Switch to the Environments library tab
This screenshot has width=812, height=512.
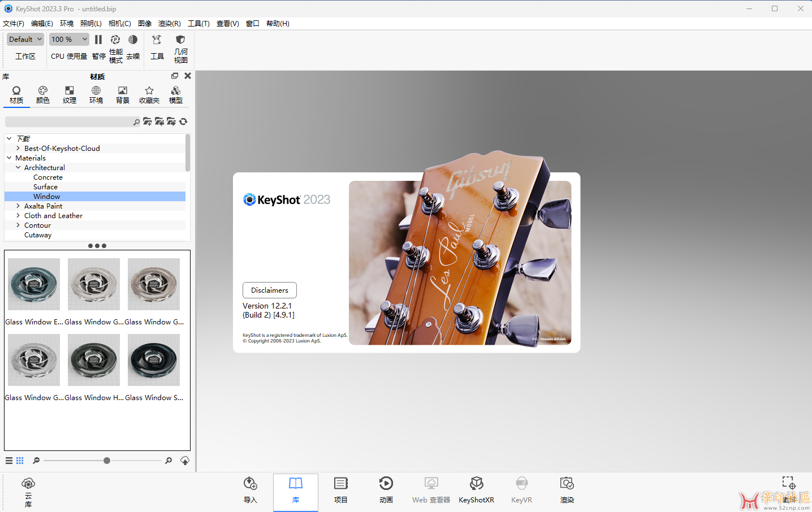click(x=96, y=94)
